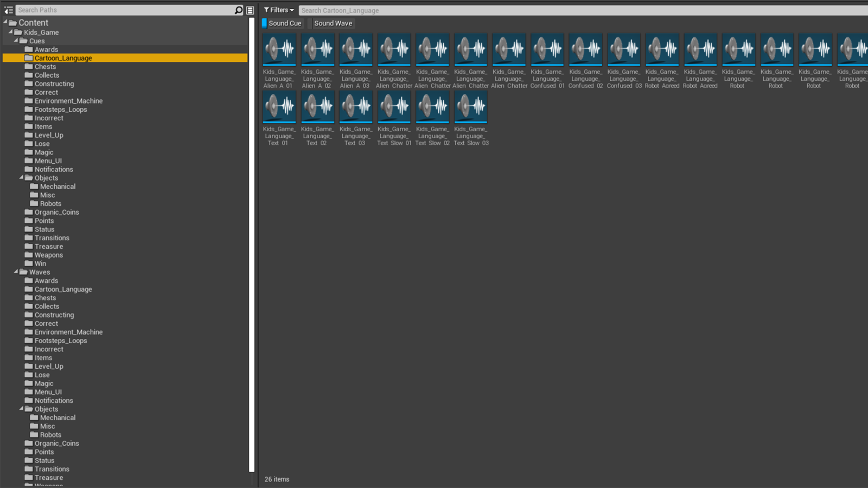Click the Search Cartoon_Language asset field
This screenshot has height=488, width=868.
580,10
